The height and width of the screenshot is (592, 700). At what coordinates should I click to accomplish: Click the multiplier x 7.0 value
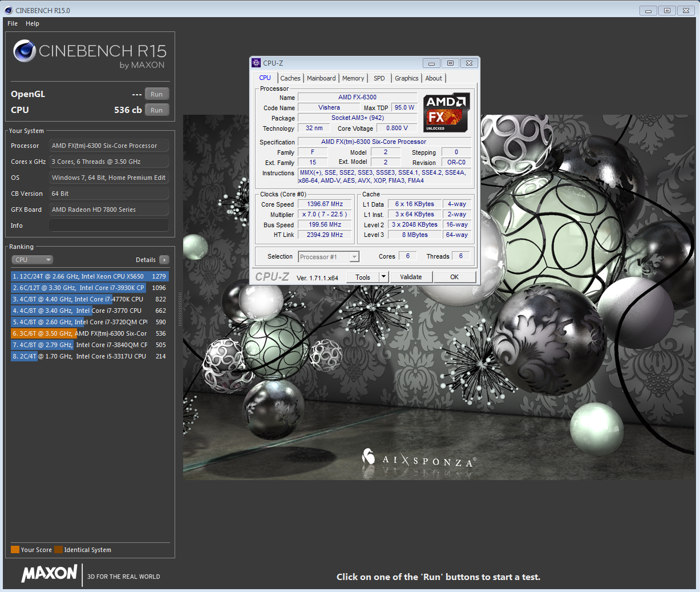(325, 214)
